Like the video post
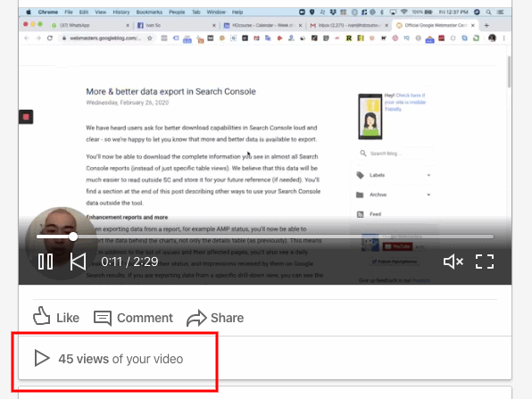The height and width of the screenshot is (399, 532). (x=56, y=317)
